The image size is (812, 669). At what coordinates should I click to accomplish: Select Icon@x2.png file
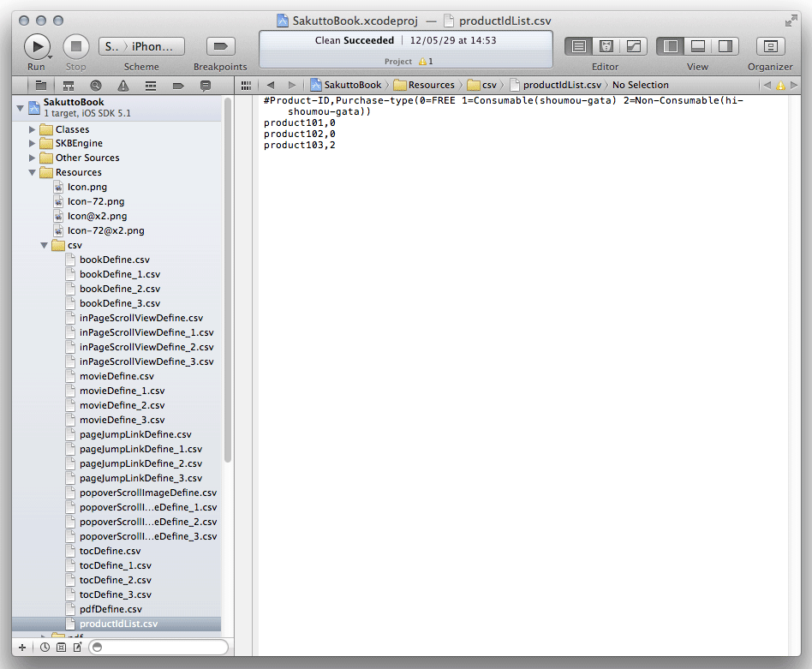point(97,216)
